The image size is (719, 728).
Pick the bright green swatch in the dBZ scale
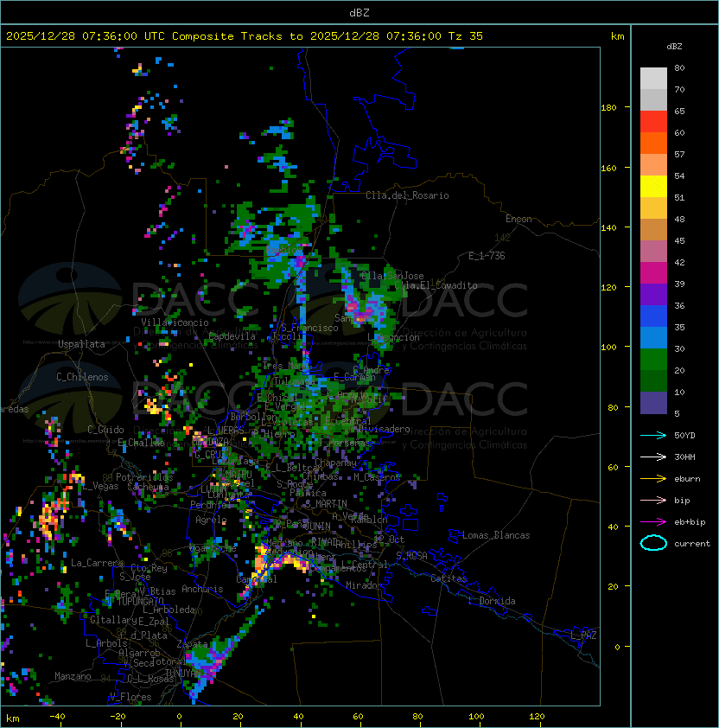click(x=653, y=360)
